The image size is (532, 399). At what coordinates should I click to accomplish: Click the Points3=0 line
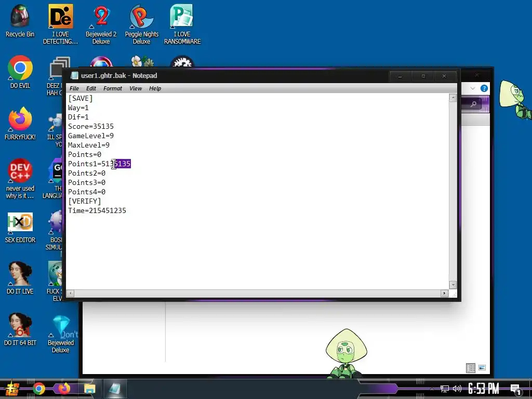pyautogui.click(x=87, y=182)
